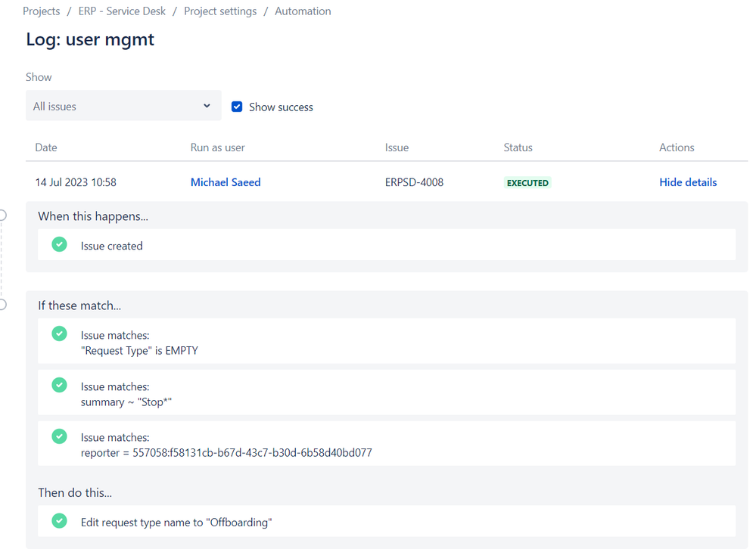Screen dimensions: 756x549
Task: Click check icon beside the reporter condition
Action: [x=59, y=436]
